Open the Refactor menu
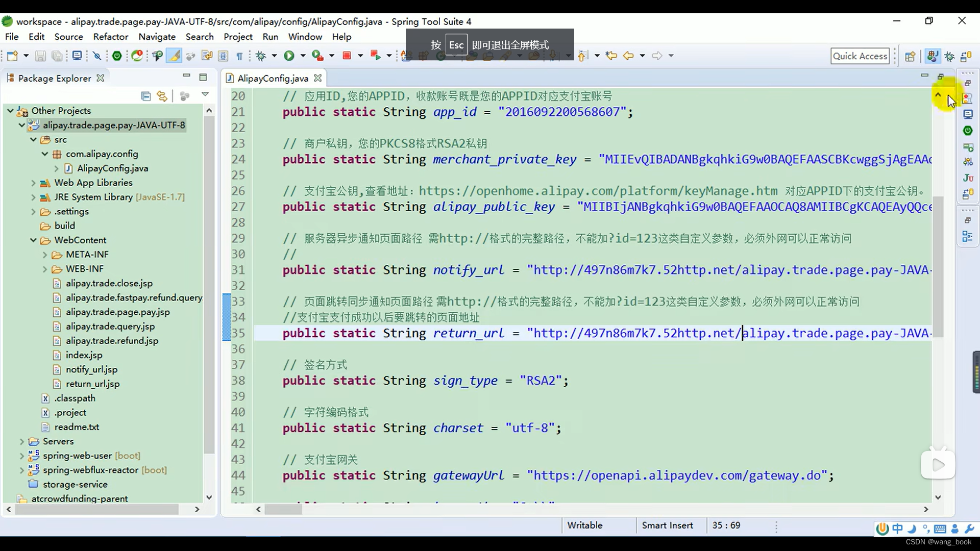The height and width of the screenshot is (551, 980). point(111,37)
